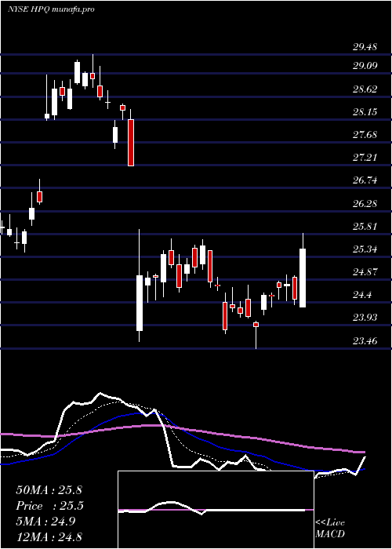
Task: Click the 25.81 price level label
Action: pyautogui.click(x=365, y=227)
